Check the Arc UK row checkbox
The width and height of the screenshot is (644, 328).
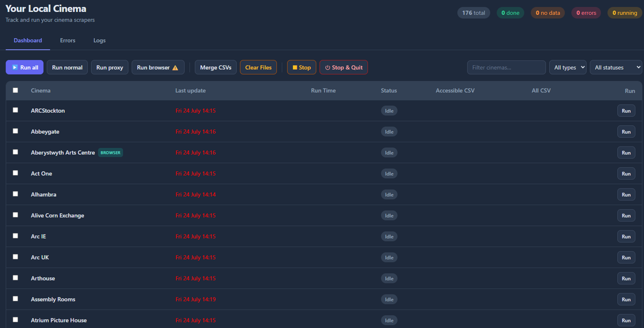pos(15,257)
